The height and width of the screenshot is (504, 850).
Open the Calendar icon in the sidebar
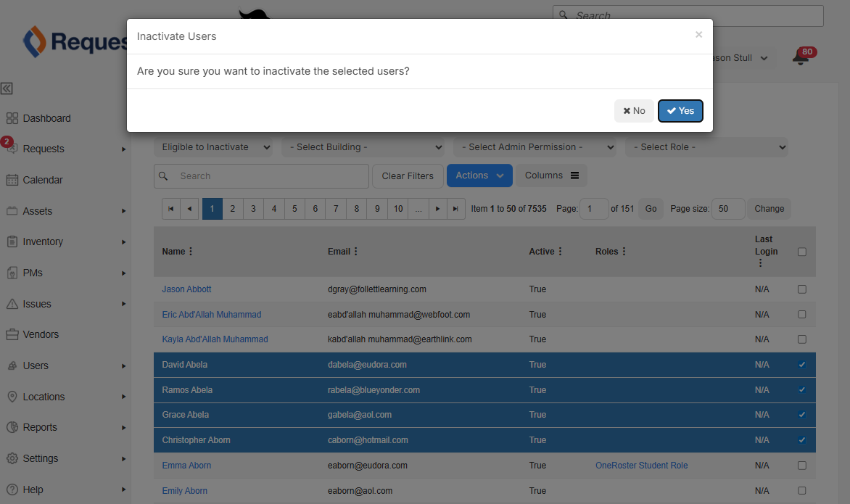pos(12,180)
